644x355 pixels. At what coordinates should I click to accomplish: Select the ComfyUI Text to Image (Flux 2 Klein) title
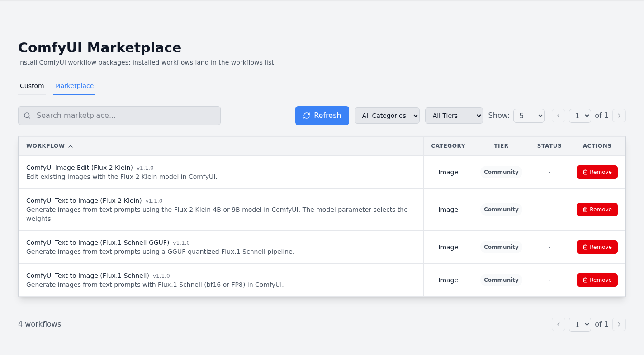coord(84,201)
